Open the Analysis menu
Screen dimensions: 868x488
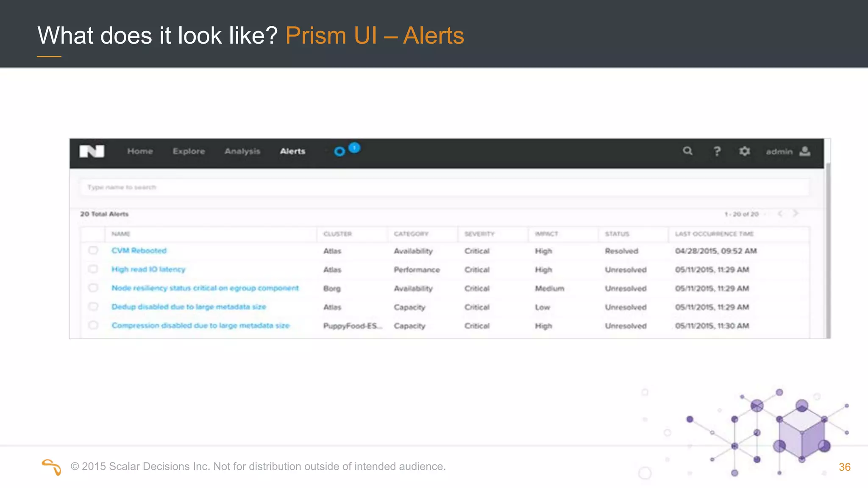click(x=242, y=151)
